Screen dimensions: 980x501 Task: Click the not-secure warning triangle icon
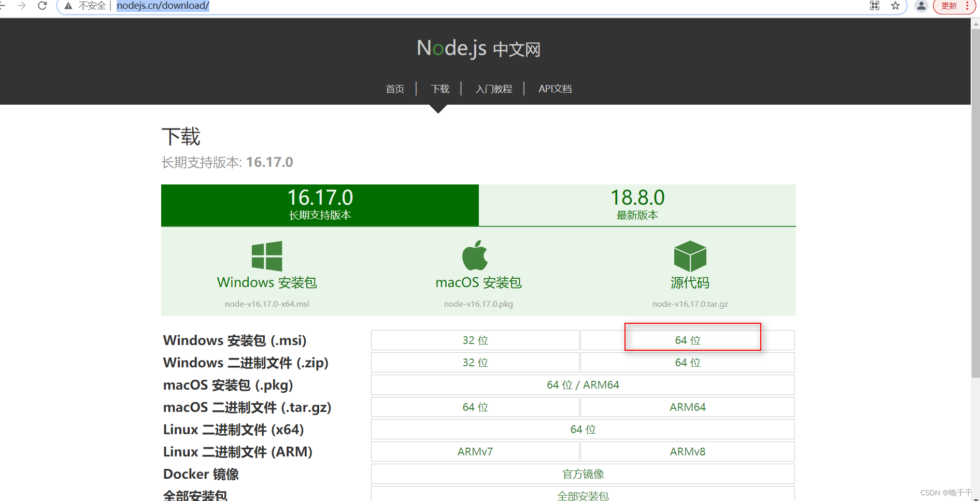[x=68, y=6]
